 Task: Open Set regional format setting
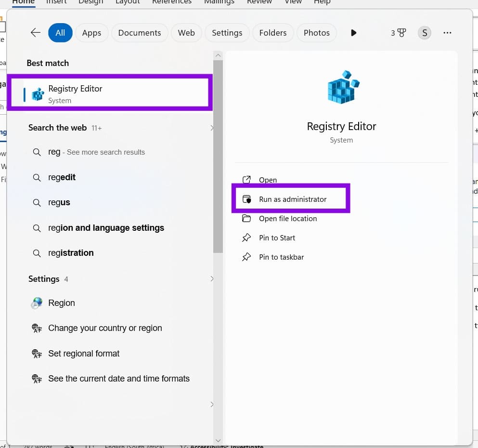[x=84, y=354]
